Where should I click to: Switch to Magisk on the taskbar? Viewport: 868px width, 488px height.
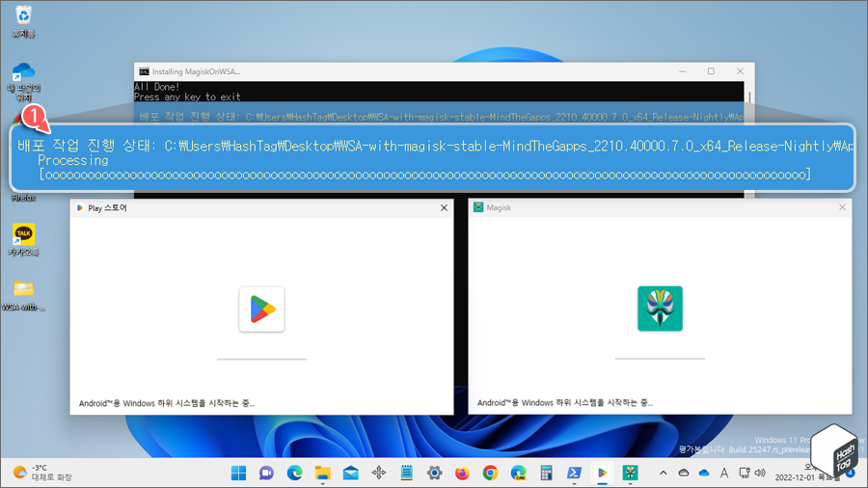[630, 474]
